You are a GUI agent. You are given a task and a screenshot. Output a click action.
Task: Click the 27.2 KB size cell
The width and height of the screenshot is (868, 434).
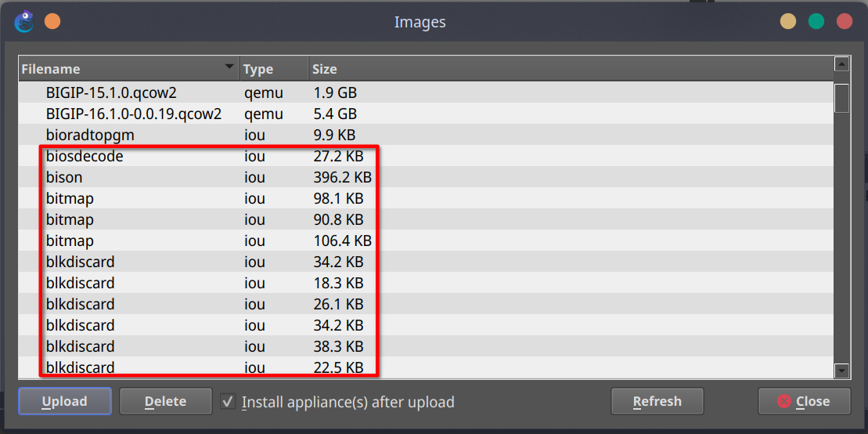pos(337,157)
